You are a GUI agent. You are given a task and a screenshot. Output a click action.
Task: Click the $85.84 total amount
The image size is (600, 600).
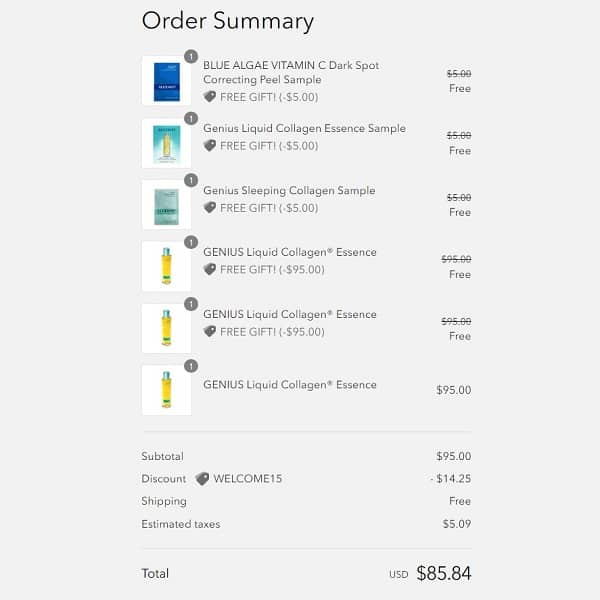[443, 574]
